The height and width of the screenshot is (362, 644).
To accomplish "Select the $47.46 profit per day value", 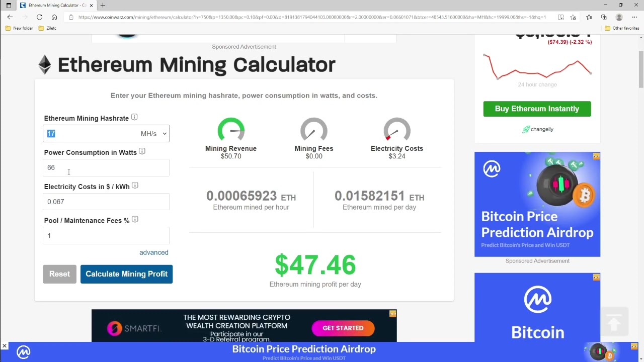I will [315, 265].
